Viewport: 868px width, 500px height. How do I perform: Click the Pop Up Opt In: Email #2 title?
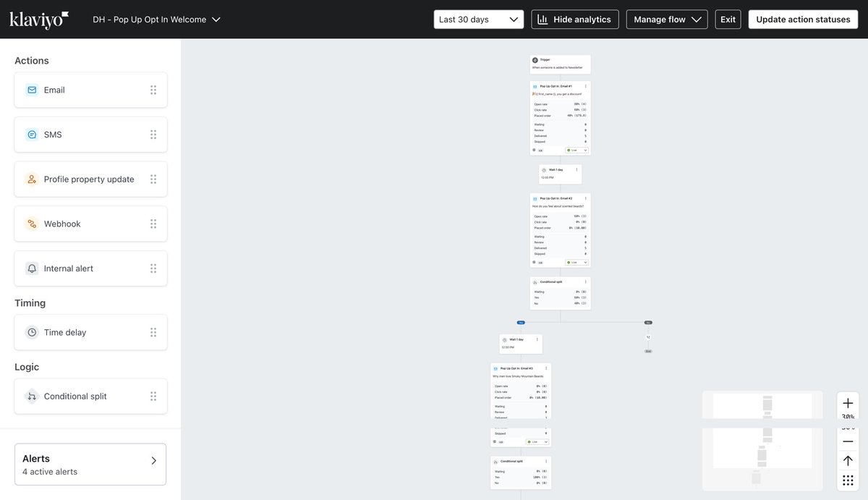coord(556,198)
